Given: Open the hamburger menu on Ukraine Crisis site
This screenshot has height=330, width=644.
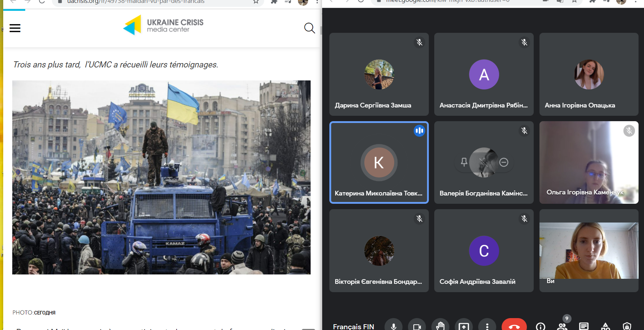Looking at the screenshot, I should pyautogui.click(x=15, y=28).
